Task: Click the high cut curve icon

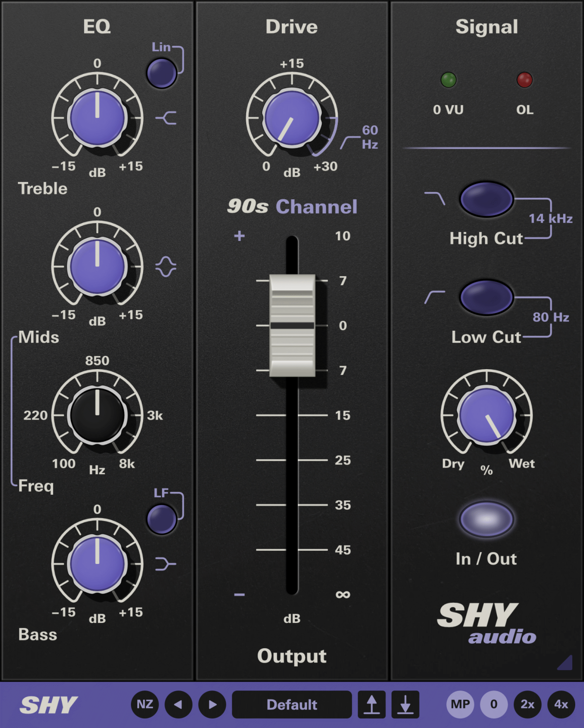Action: 435,198
